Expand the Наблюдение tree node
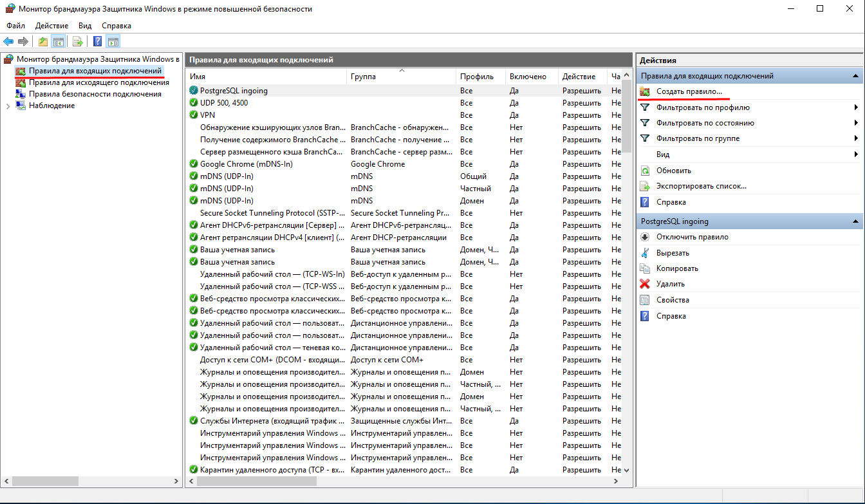This screenshot has width=865, height=504. point(8,106)
